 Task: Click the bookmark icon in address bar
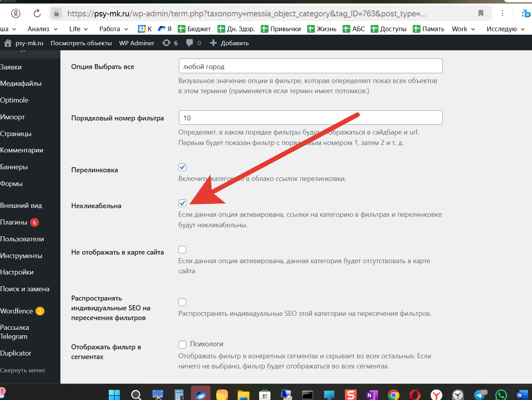[x=481, y=14]
